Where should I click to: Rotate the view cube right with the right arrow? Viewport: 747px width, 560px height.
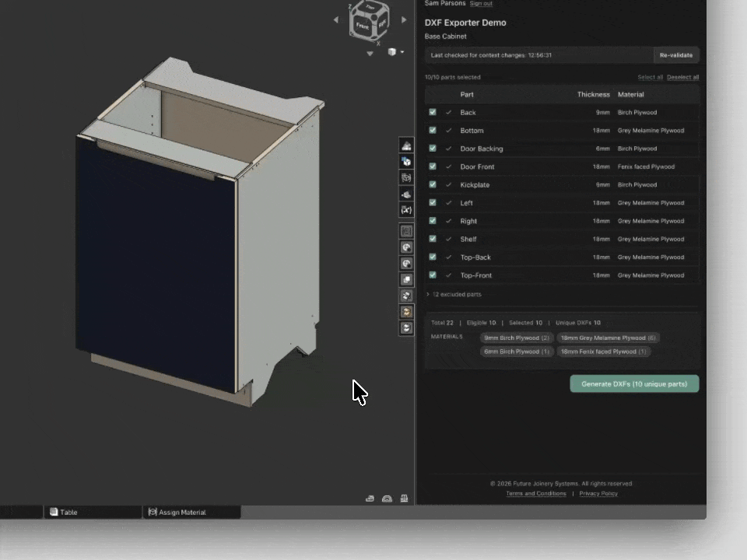click(404, 20)
